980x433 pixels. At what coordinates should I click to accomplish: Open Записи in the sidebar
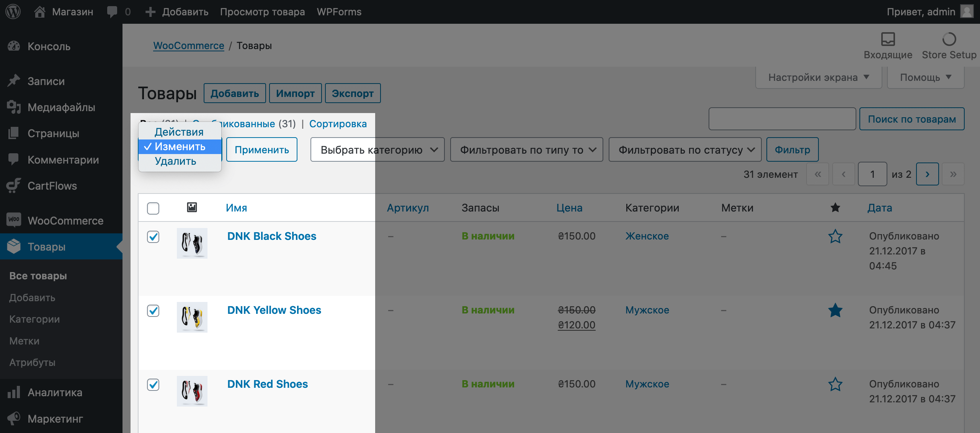coord(61,81)
